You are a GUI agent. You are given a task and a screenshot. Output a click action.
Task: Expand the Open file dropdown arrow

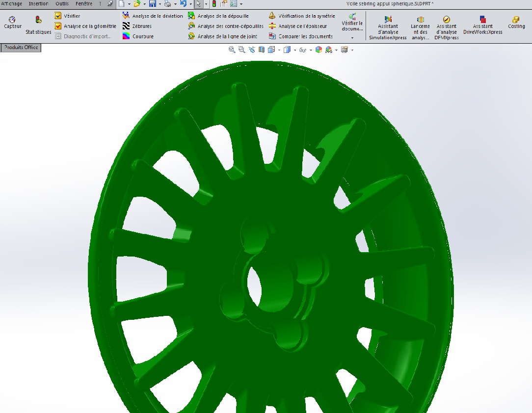(145, 4)
